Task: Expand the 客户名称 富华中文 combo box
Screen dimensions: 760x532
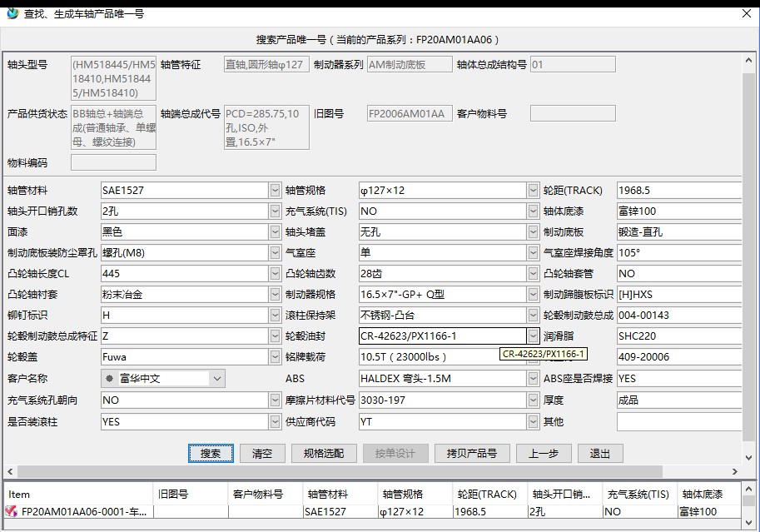Action: 216,379
